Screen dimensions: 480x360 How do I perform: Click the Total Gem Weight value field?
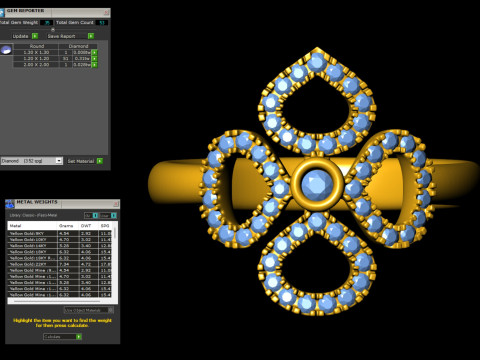pyautogui.click(x=47, y=23)
